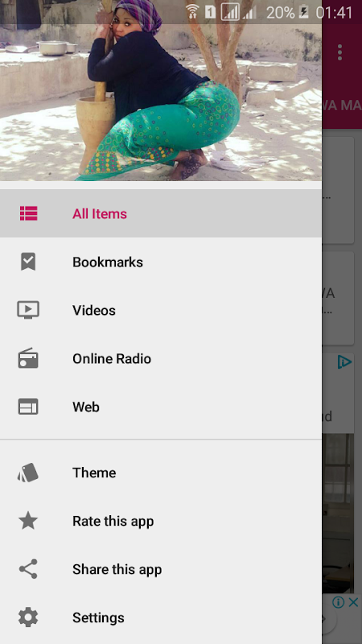Tap the 20% battery percentage text

pyautogui.click(x=281, y=13)
